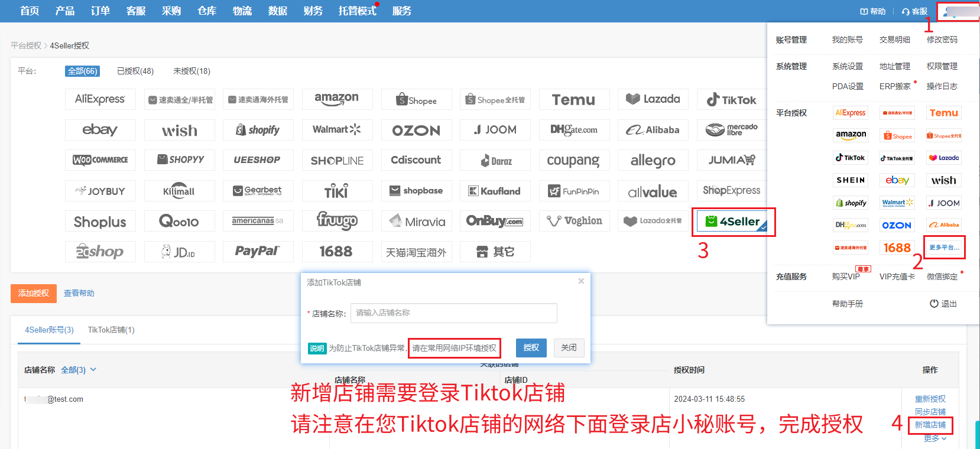Filter platforms by 全部(66)
The image size is (980, 449).
point(82,71)
